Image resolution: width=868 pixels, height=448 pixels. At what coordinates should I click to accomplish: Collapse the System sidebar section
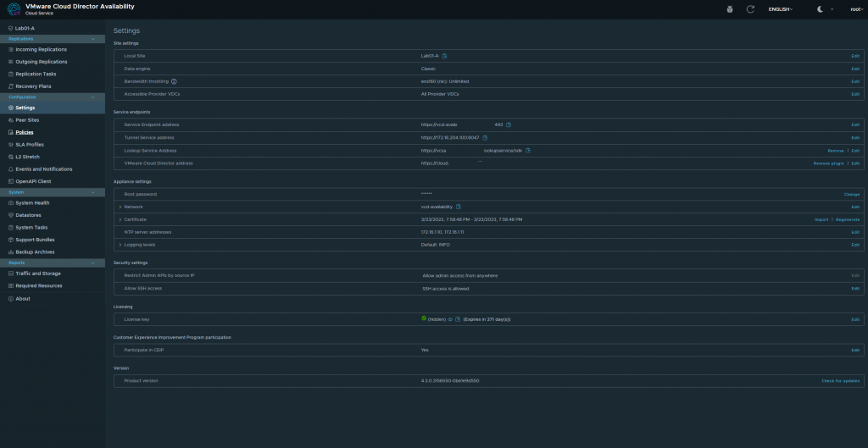[x=93, y=192]
